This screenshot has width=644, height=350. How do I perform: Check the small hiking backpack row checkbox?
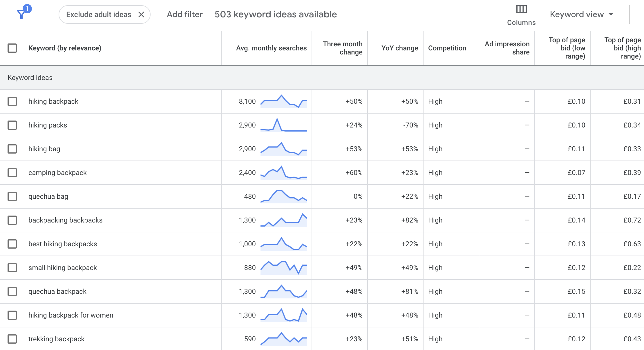point(12,268)
